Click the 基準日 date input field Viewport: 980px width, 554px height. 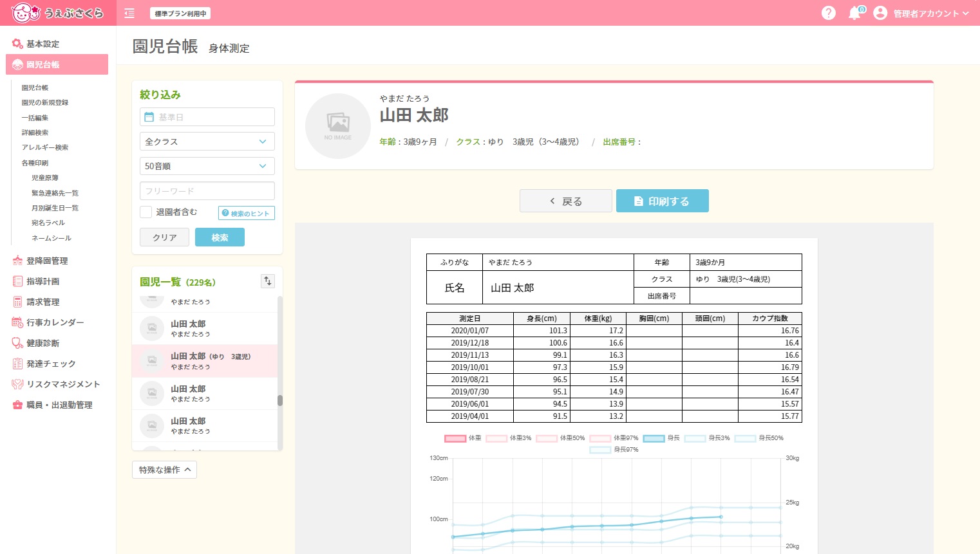pos(207,117)
